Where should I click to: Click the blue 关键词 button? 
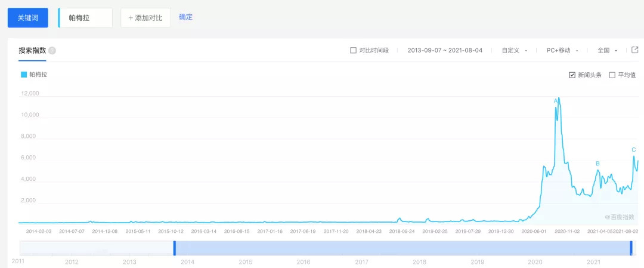click(x=27, y=18)
